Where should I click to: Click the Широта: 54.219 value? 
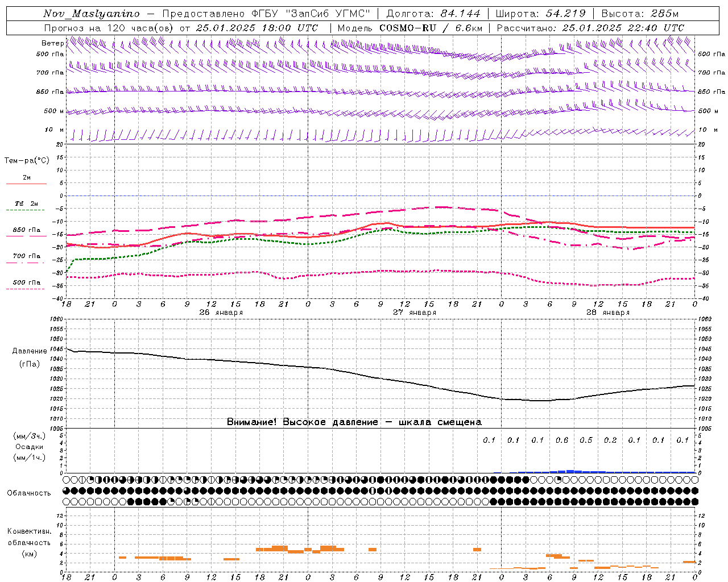coord(540,14)
